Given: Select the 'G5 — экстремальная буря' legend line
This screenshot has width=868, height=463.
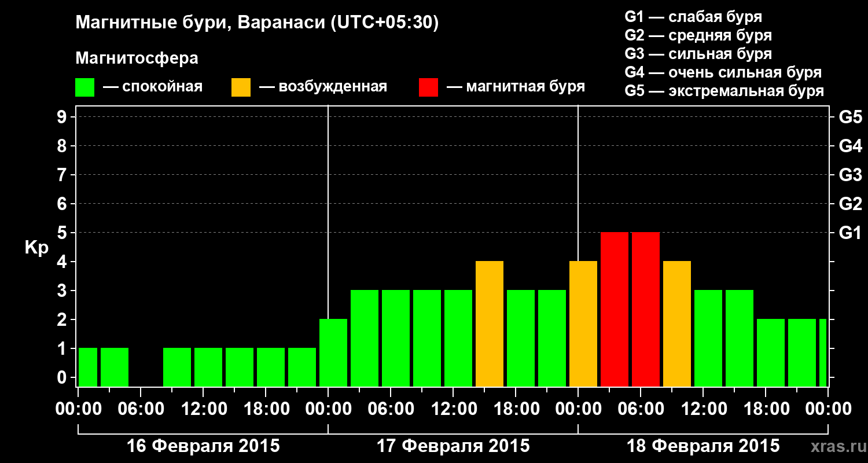Looking at the screenshot, I should point(724,91).
